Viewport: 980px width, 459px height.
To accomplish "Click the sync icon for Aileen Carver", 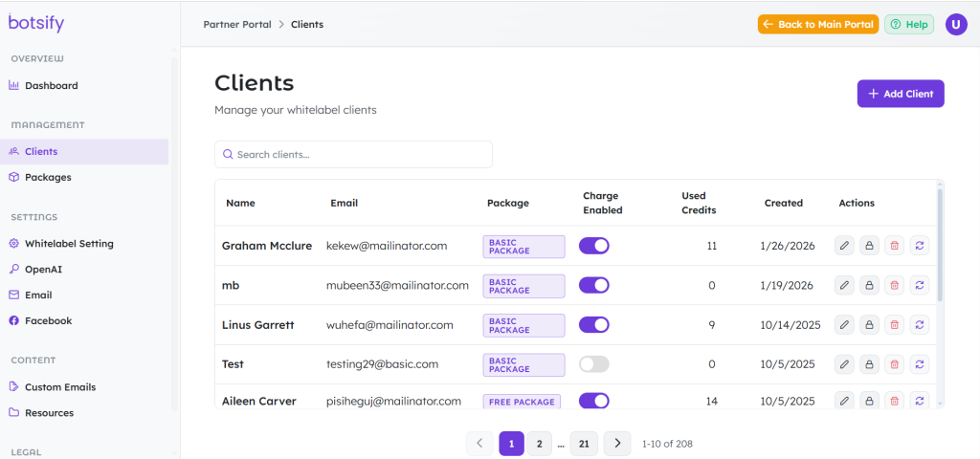I will (920, 401).
